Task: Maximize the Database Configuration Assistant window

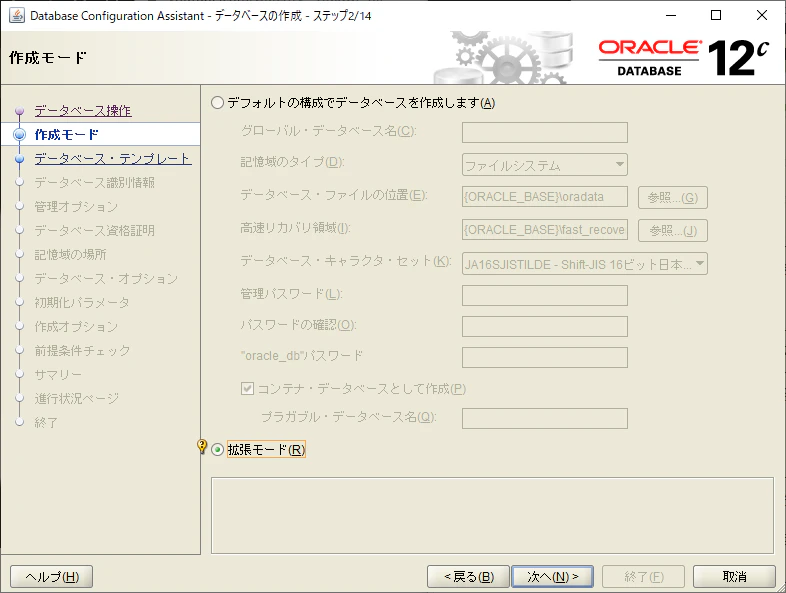Action: pos(716,16)
